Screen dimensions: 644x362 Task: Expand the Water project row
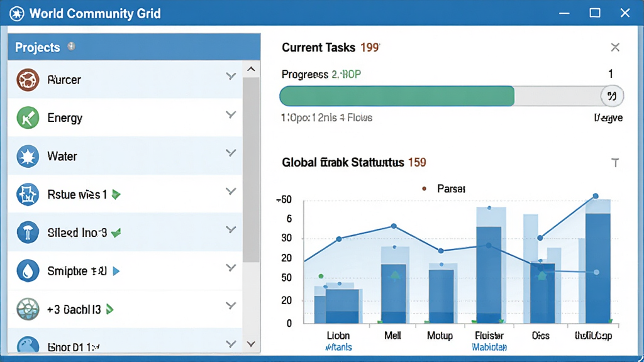click(x=231, y=153)
